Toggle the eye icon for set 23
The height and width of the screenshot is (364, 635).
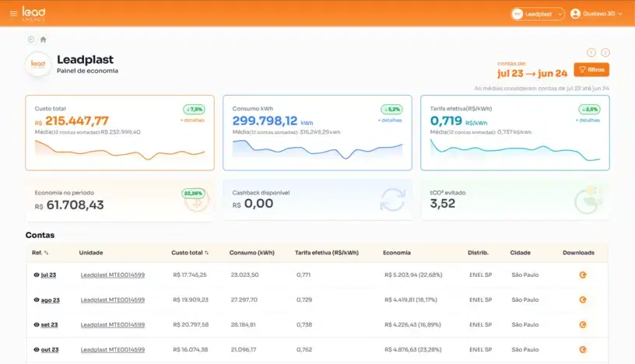(x=36, y=325)
